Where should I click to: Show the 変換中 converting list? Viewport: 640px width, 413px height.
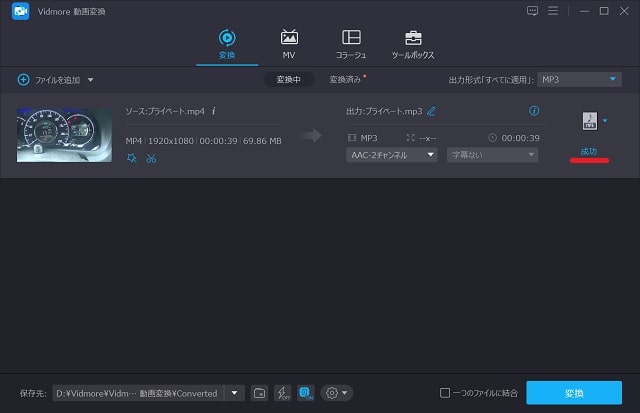click(289, 80)
